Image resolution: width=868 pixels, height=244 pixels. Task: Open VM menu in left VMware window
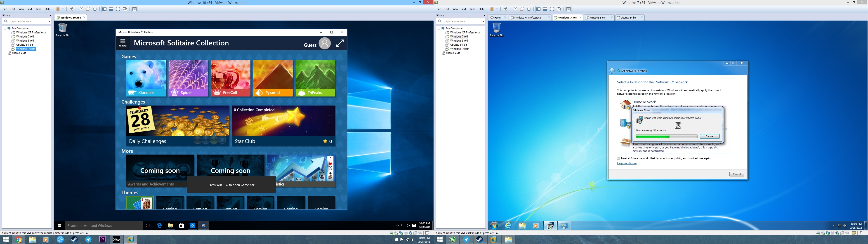[30, 9]
